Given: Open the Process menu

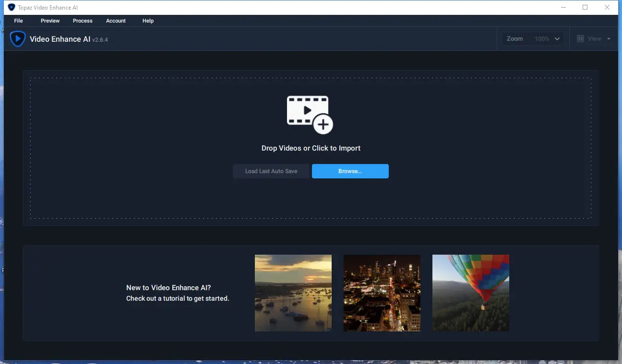Looking at the screenshot, I should [x=83, y=21].
